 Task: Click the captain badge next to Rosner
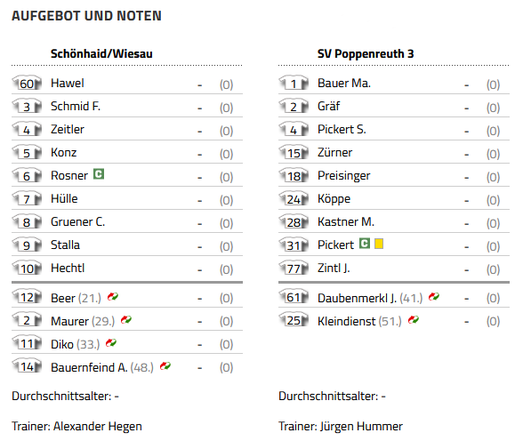[x=98, y=174]
